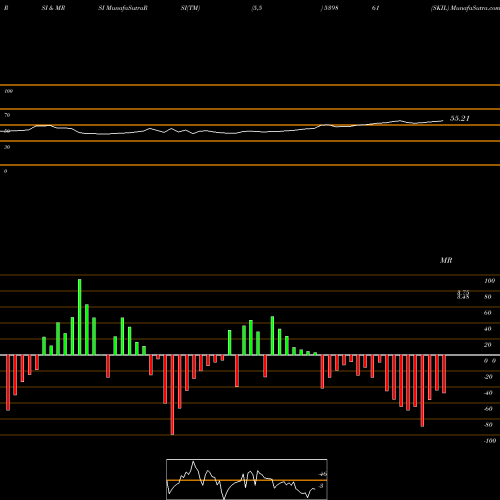This screenshot has width=500, height=500.
Task: Click the 70 level label on RSI axis
Action: point(7,115)
